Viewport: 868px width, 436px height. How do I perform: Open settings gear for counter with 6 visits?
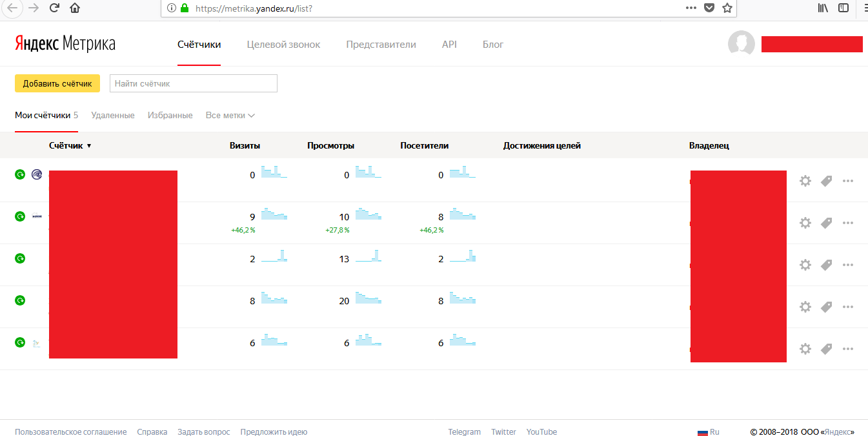[805, 349]
